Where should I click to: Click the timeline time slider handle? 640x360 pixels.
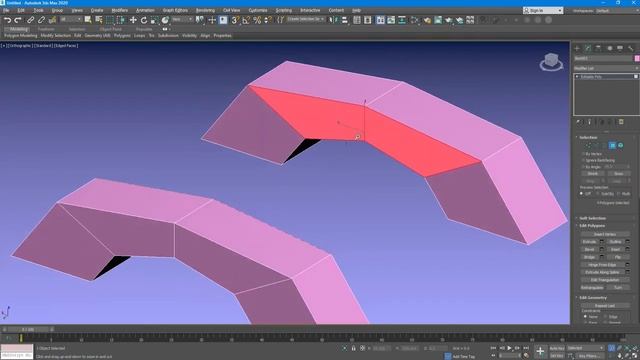click(x=28, y=329)
